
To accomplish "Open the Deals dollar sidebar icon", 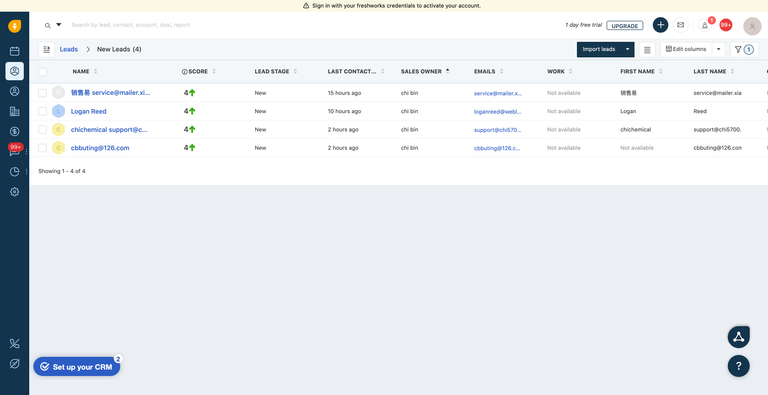I will click(x=15, y=131).
